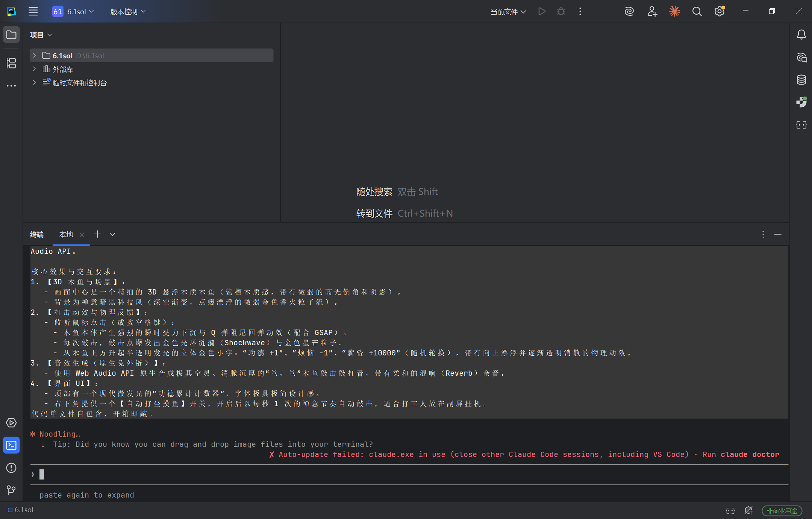The height and width of the screenshot is (519, 812).
Task: Select the 本地 terminal tab
Action: click(66, 235)
